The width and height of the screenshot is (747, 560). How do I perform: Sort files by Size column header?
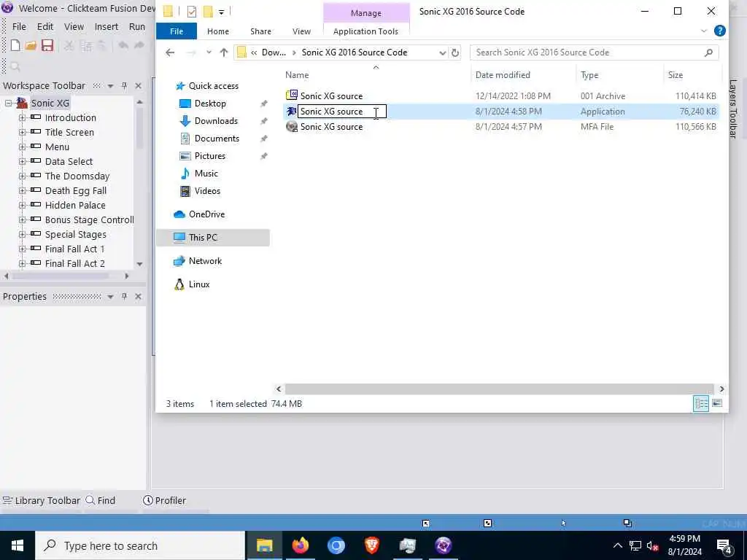pyautogui.click(x=675, y=75)
